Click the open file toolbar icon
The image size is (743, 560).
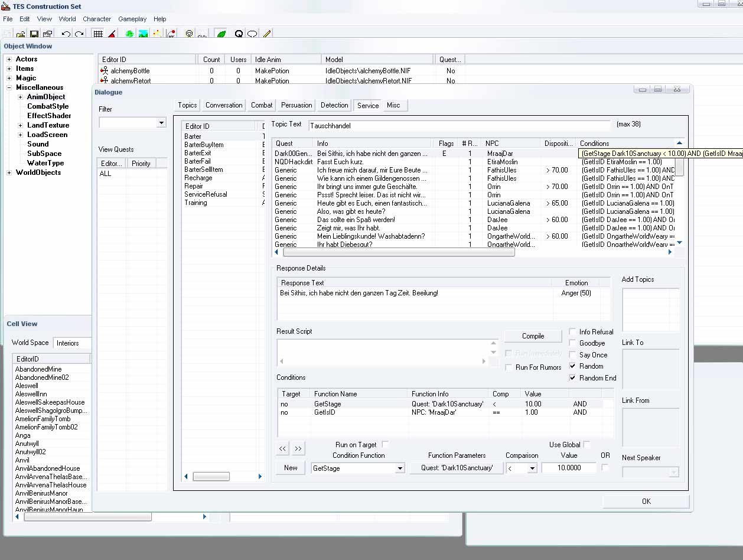(x=21, y=34)
